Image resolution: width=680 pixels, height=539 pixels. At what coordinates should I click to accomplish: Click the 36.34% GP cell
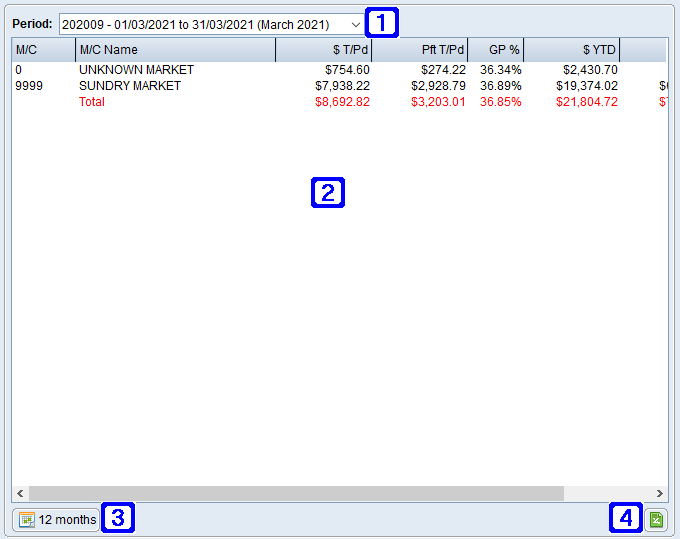coord(500,70)
